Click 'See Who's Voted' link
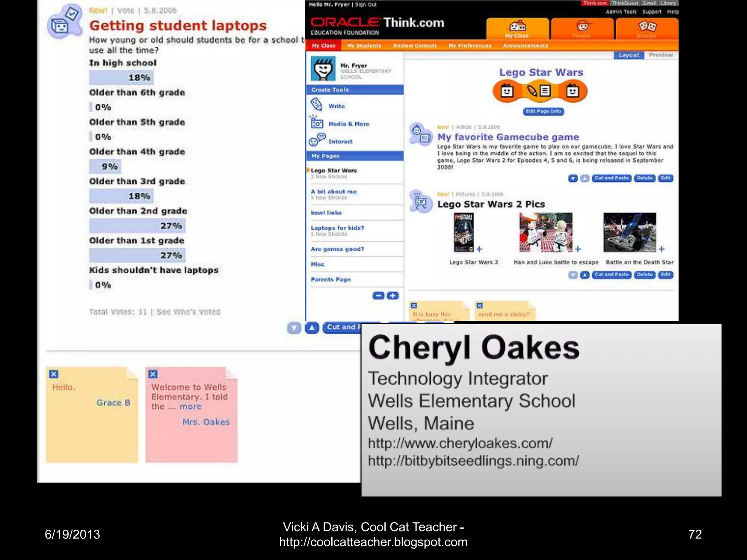Image resolution: width=747 pixels, height=560 pixels. pos(188,312)
